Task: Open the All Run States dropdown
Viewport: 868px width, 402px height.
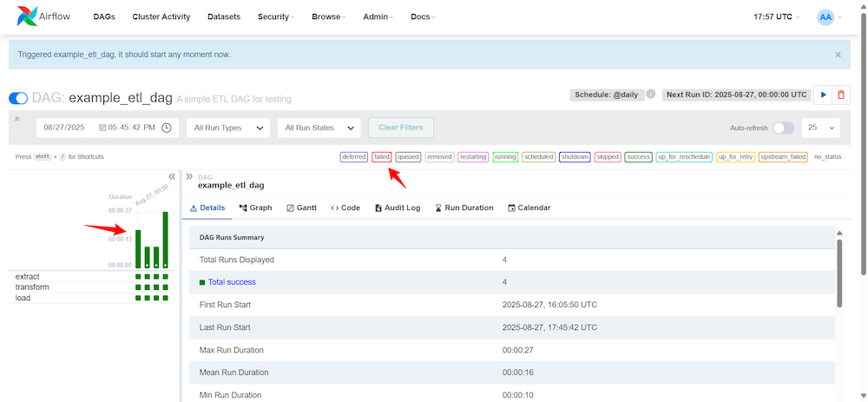Action: click(319, 128)
